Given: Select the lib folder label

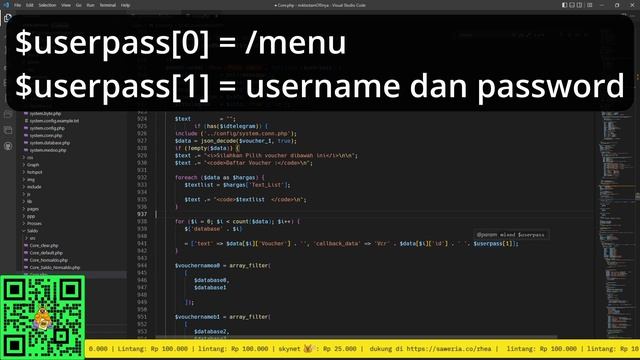Looking at the screenshot, I should point(29,202).
